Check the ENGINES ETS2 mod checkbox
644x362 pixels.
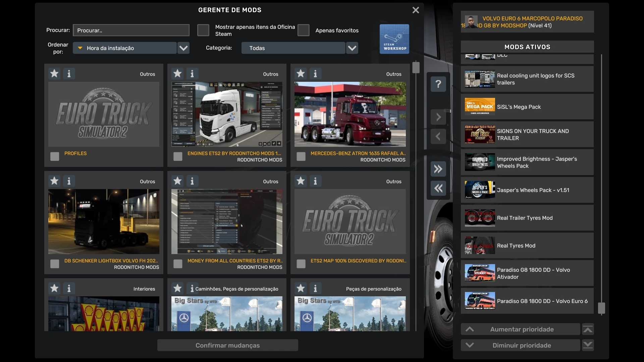[178, 157]
